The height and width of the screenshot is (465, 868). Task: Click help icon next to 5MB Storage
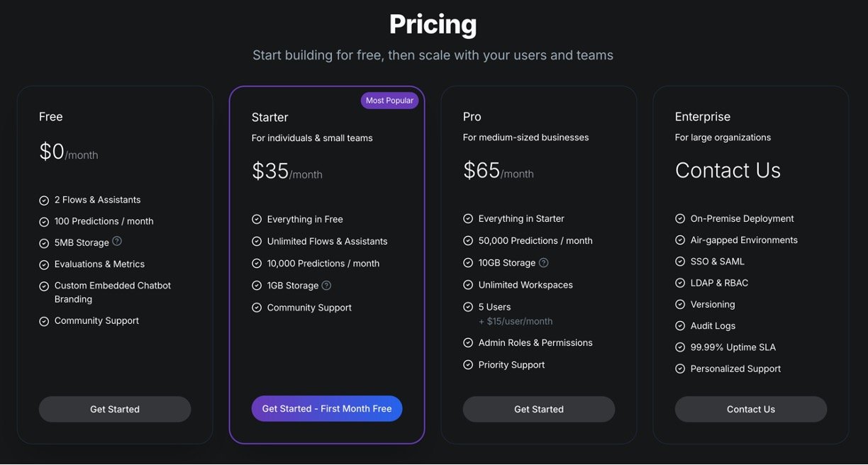117,241
